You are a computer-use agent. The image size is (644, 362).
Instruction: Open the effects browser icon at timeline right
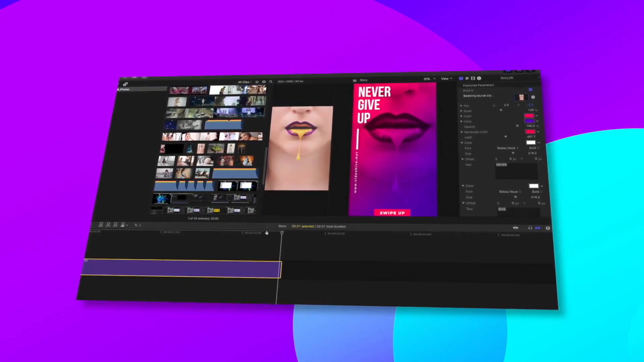coord(548,228)
